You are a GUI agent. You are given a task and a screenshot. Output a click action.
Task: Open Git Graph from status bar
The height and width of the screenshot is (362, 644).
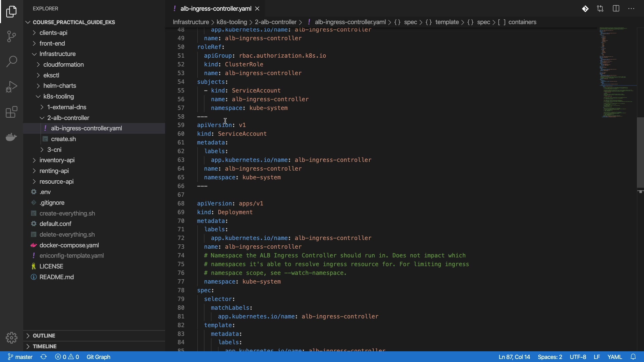pyautogui.click(x=98, y=357)
